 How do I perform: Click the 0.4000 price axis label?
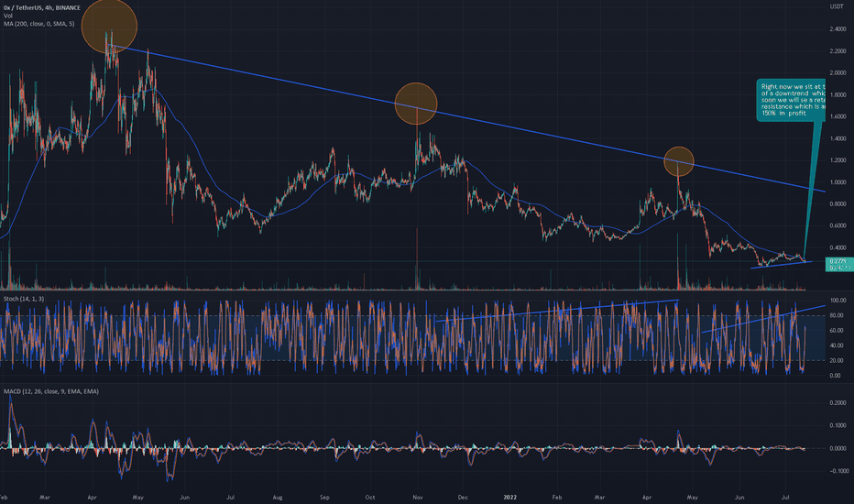click(x=838, y=247)
